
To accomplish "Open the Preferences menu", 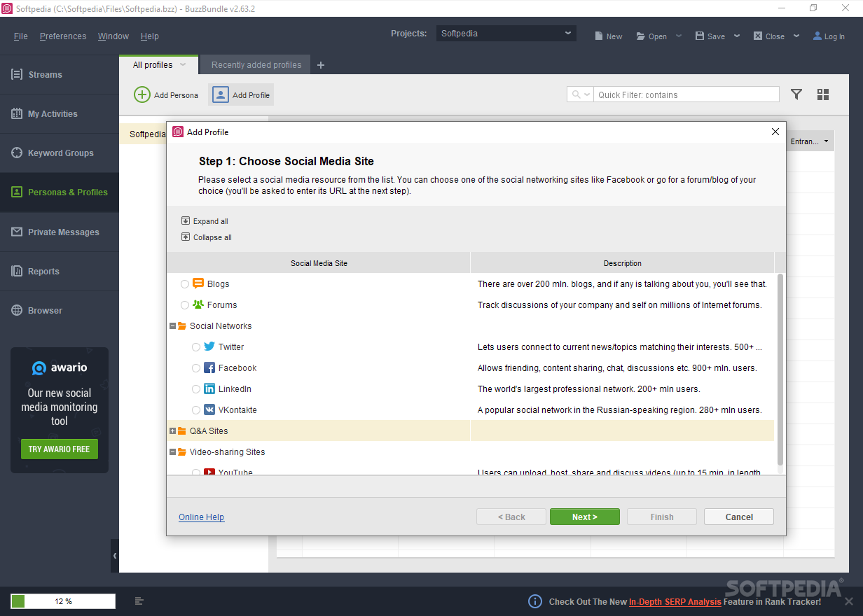I will pos(62,36).
